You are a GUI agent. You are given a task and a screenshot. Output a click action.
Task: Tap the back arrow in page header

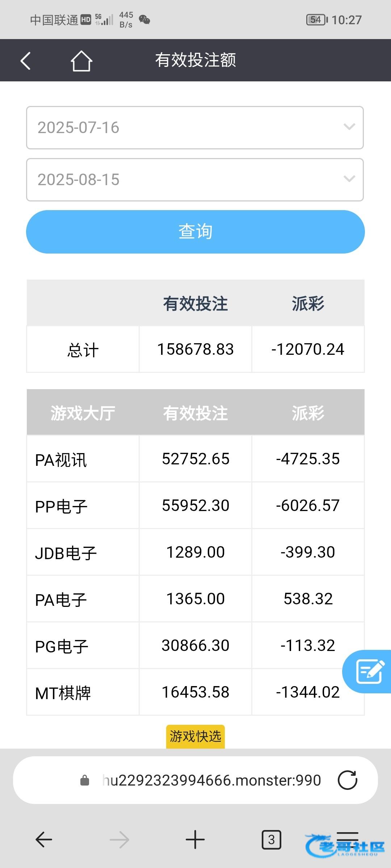coord(25,60)
